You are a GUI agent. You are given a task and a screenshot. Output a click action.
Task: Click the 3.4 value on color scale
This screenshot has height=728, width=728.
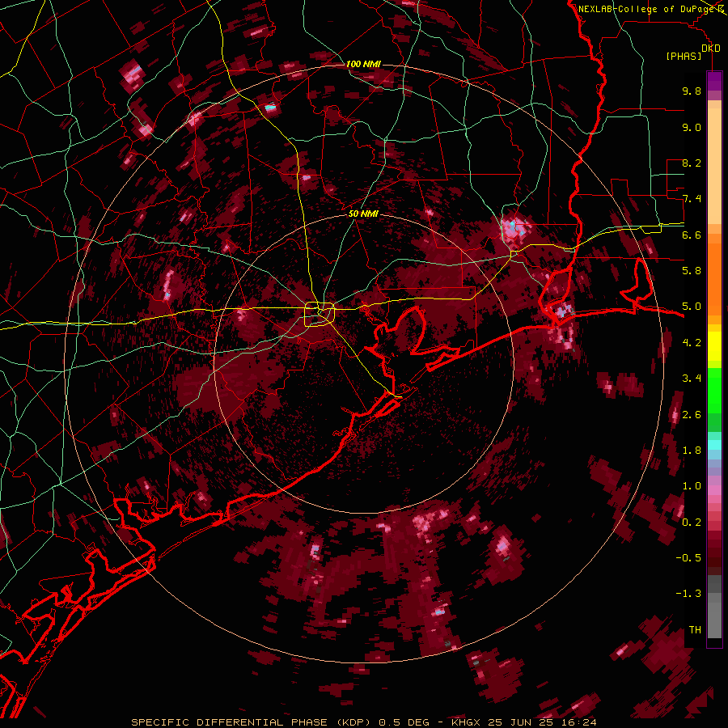(x=692, y=379)
